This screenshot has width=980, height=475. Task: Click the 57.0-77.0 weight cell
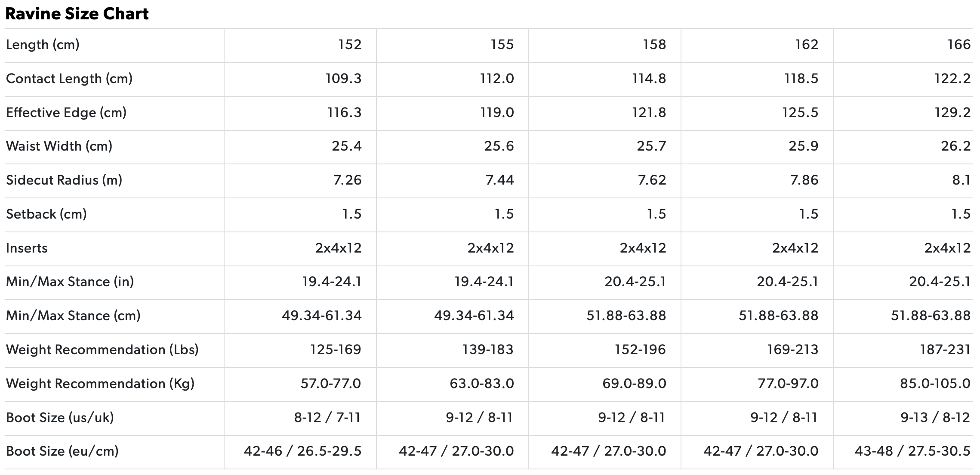click(x=331, y=384)
